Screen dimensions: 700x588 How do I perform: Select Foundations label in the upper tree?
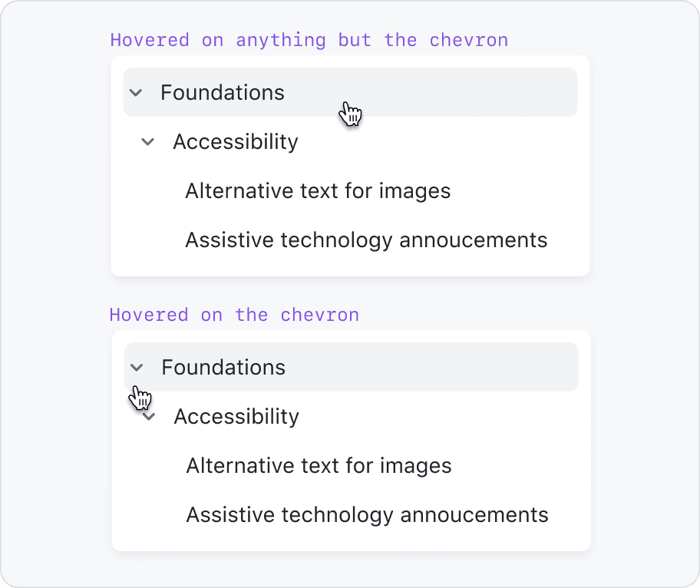223,93
